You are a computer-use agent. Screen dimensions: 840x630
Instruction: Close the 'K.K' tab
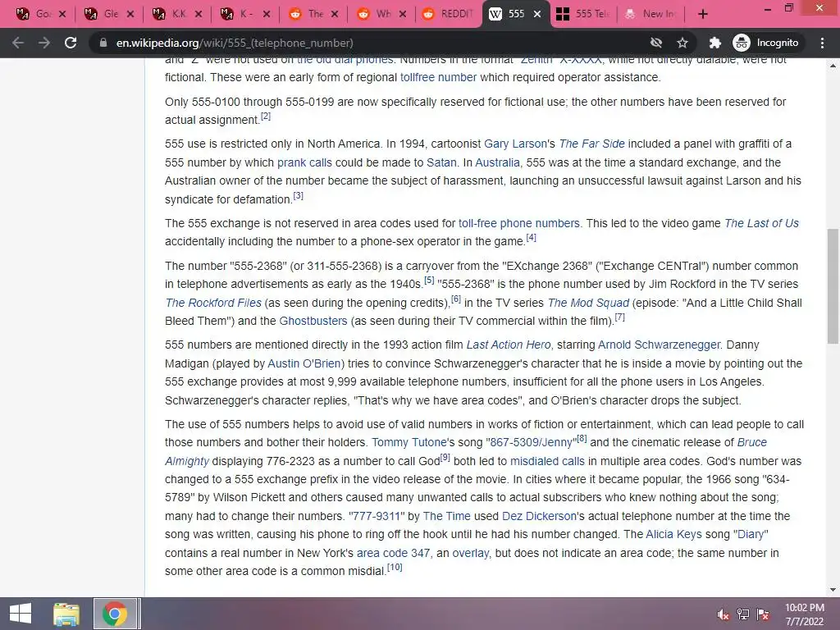(199, 14)
